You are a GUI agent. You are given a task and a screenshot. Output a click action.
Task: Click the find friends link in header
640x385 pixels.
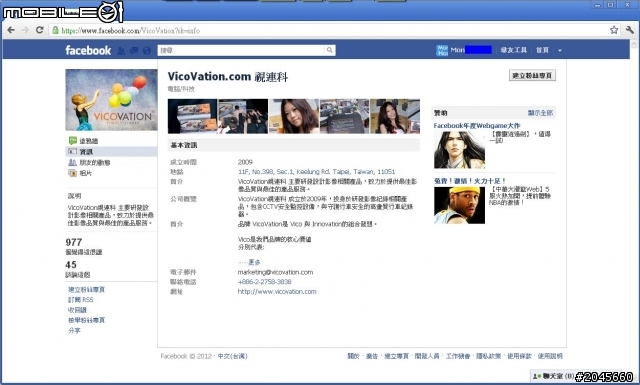pyautogui.click(x=513, y=50)
